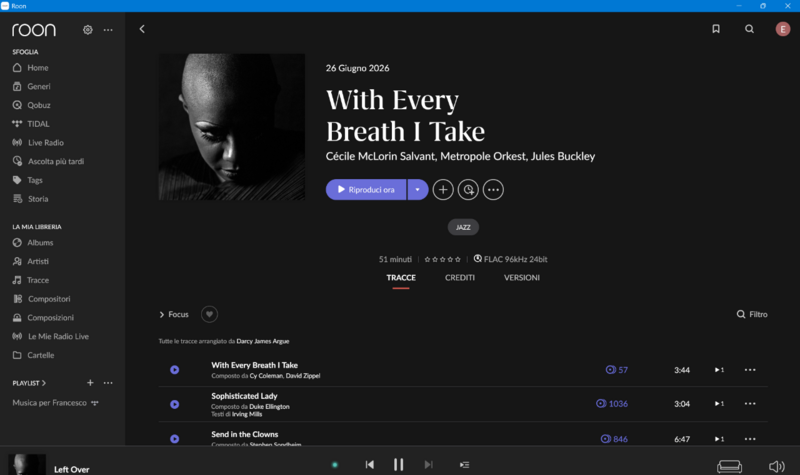Open Roon settings gear icon
The height and width of the screenshot is (475, 800).
click(88, 30)
